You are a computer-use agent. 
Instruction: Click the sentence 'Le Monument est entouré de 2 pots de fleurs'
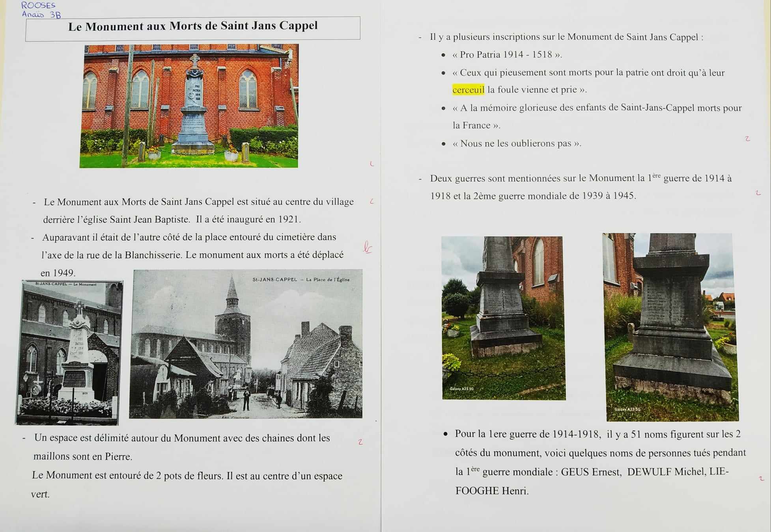(128, 475)
